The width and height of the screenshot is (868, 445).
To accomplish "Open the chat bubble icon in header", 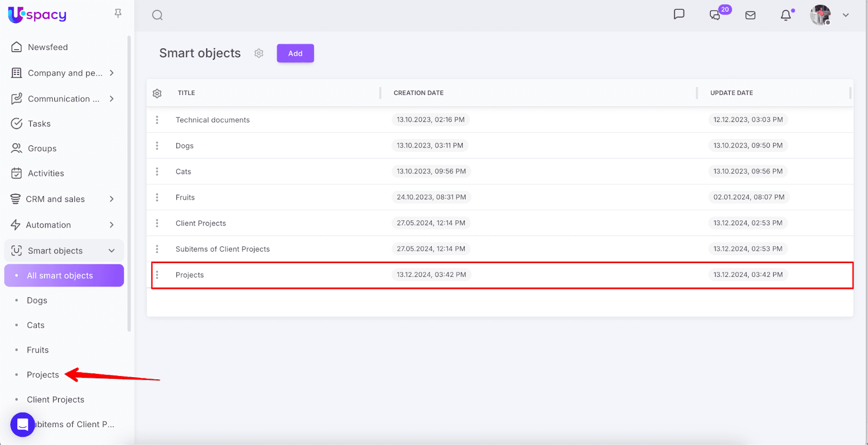I will pos(679,15).
